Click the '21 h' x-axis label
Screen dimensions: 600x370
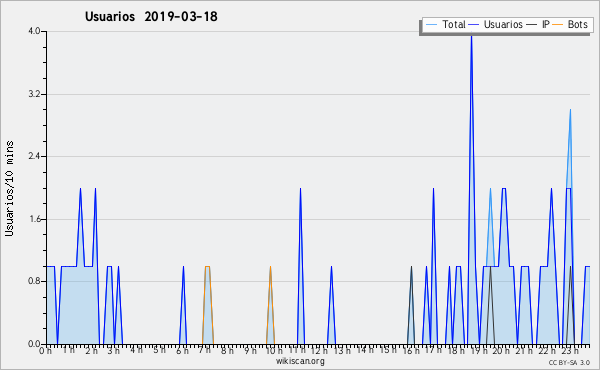point(524,350)
